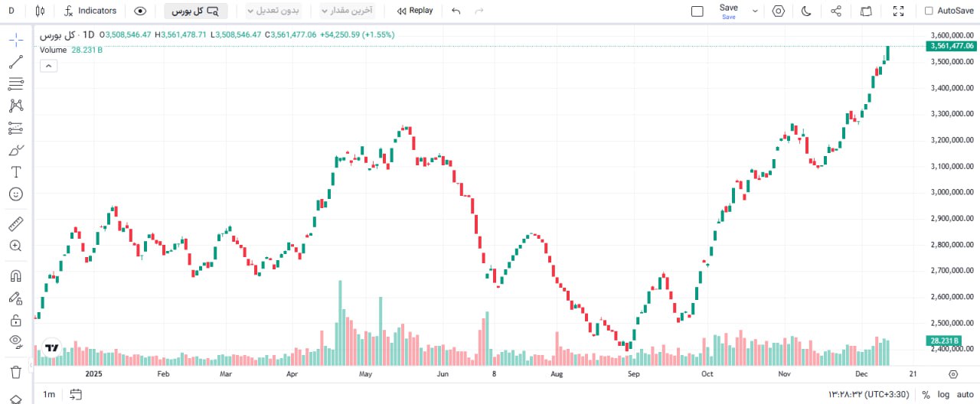Open symbol search for کل بورس
This screenshot has width=980, height=404.
click(x=194, y=11)
